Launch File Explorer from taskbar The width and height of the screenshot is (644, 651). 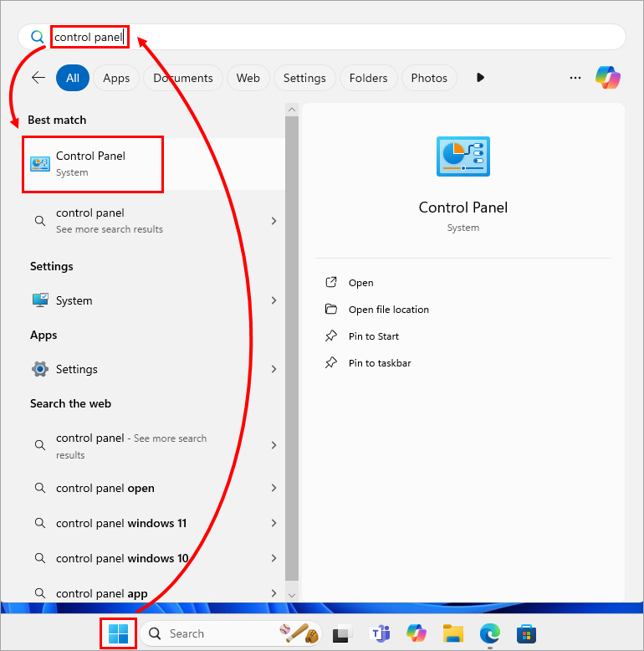coord(452,633)
